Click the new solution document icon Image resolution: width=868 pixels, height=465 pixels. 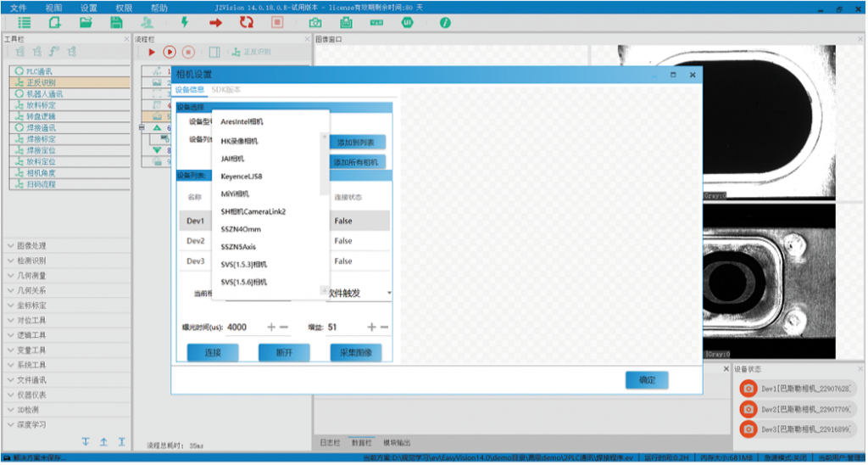(55, 22)
